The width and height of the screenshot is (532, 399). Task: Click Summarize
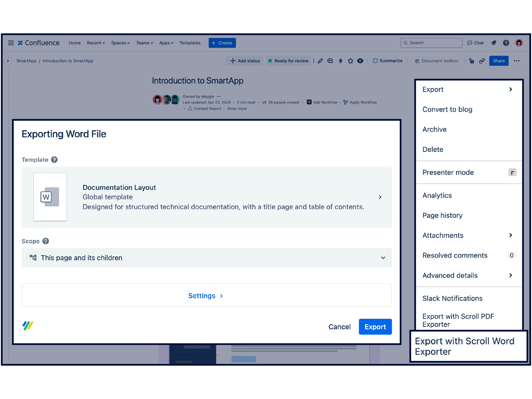tap(387, 61)
